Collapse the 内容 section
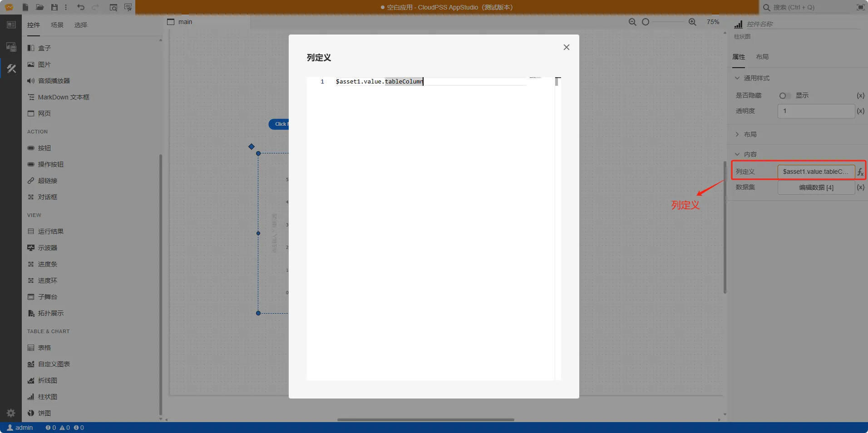Viewport: 868px width, 433px height. point(745,154)
